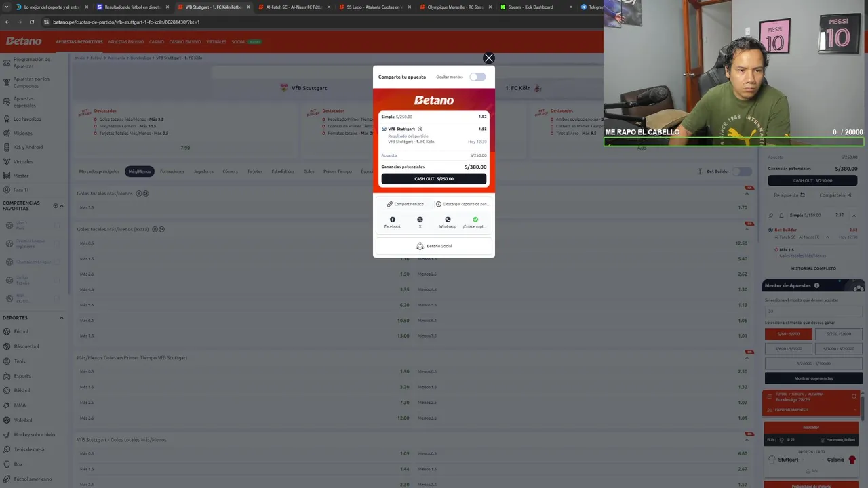
Task: Open Apuestas por los Campeones
Action: pos(31,83)
